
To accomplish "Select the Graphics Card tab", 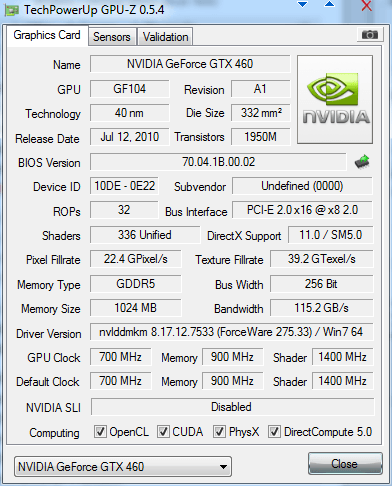I will click(47, 35).
